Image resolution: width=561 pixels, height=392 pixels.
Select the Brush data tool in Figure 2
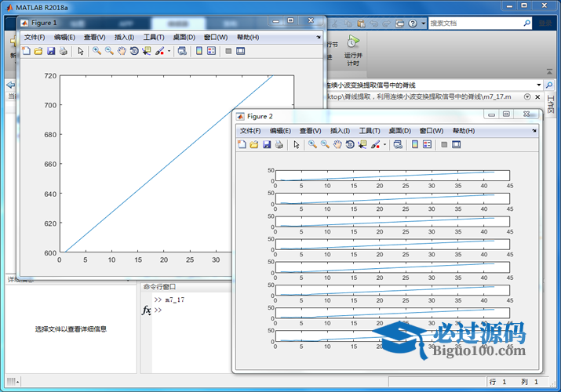(375, 144)
